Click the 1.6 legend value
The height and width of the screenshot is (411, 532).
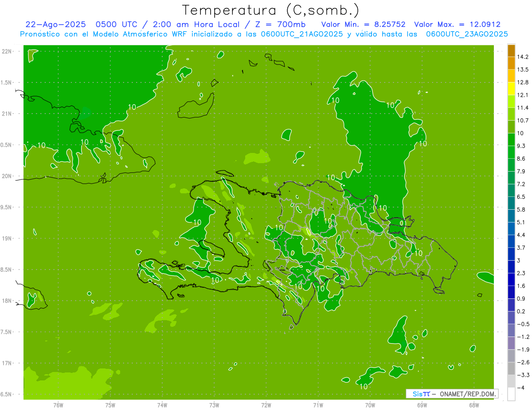point(521,286)
